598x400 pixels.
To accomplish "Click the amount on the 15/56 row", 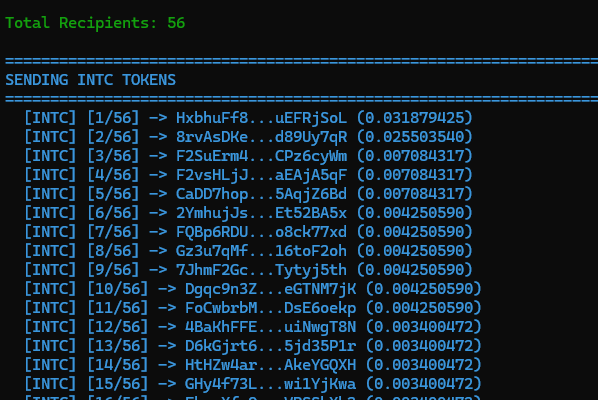I will 424,384.
